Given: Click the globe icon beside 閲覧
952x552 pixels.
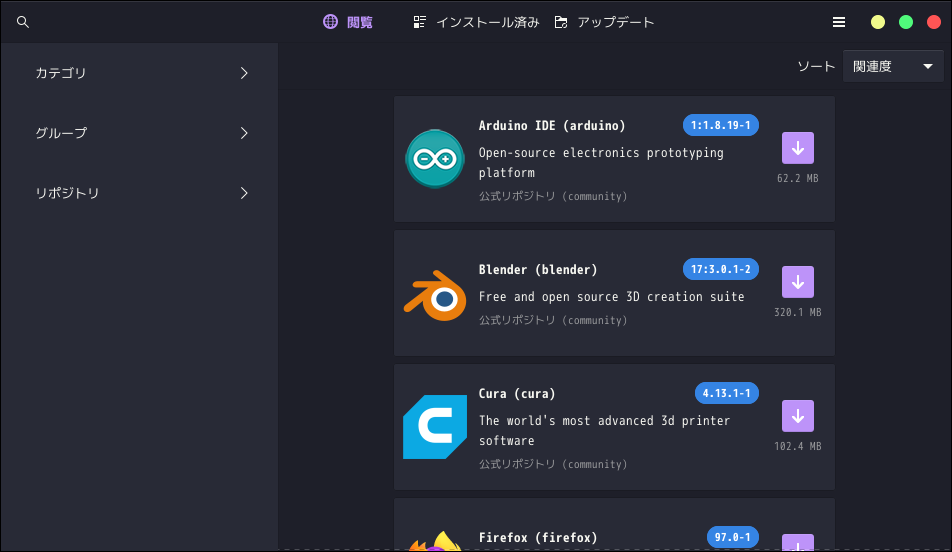Looking at the screenshot, I should 330,22.
